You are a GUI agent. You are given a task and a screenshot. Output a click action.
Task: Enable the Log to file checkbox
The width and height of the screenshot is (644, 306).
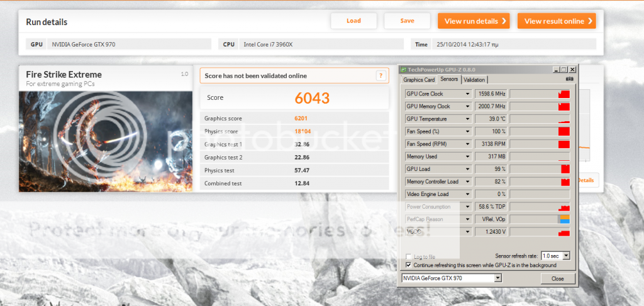[409, 256]
